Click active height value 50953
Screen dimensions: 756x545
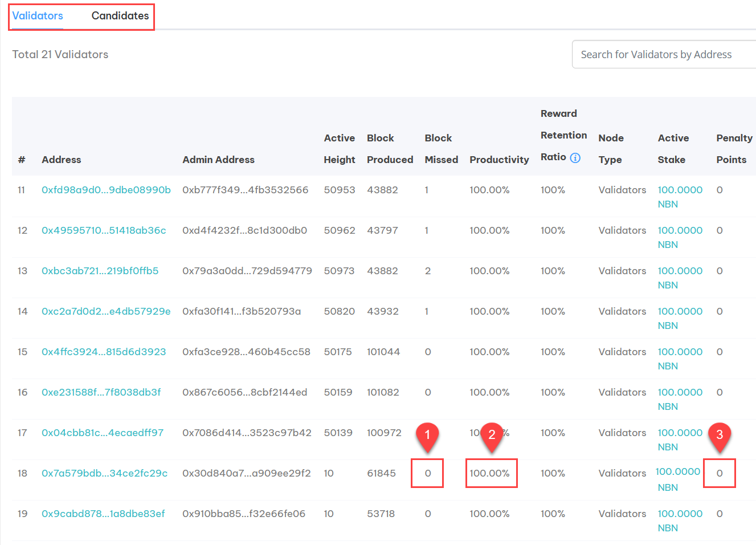pyautogui.click(x=340, y=190)
